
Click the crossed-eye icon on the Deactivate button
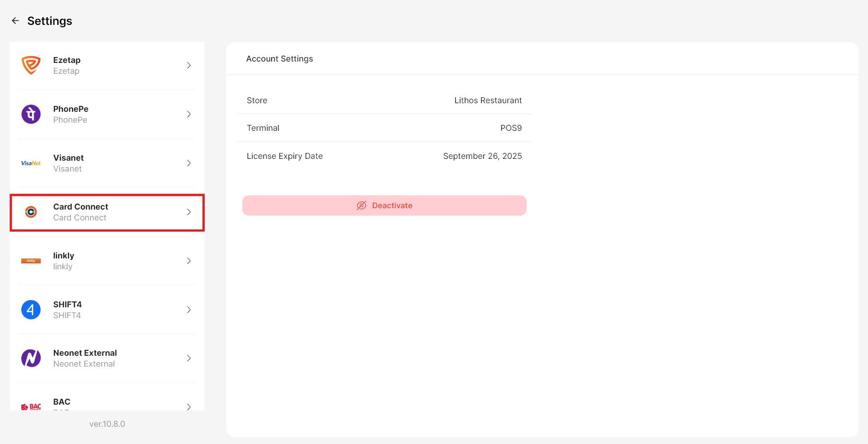click(361, 205)
